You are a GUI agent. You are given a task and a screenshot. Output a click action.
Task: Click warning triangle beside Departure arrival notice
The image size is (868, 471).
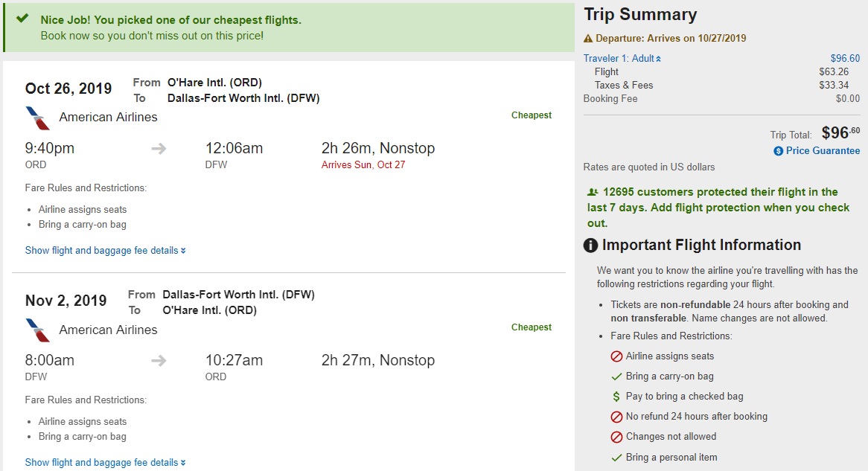(588, 39)
